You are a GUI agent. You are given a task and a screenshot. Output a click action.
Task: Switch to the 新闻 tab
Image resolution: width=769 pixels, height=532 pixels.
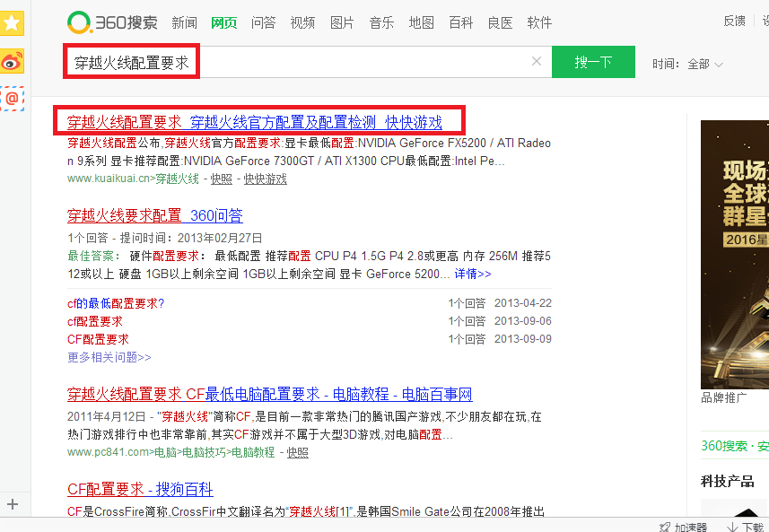tap(185, 22)
